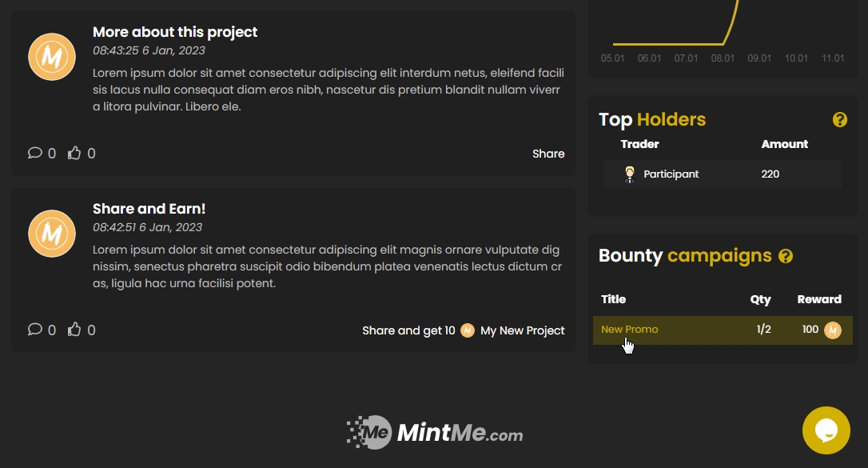Click Share on 'More about this project' post
Screen dimensions: 868x468
(548, 154)
